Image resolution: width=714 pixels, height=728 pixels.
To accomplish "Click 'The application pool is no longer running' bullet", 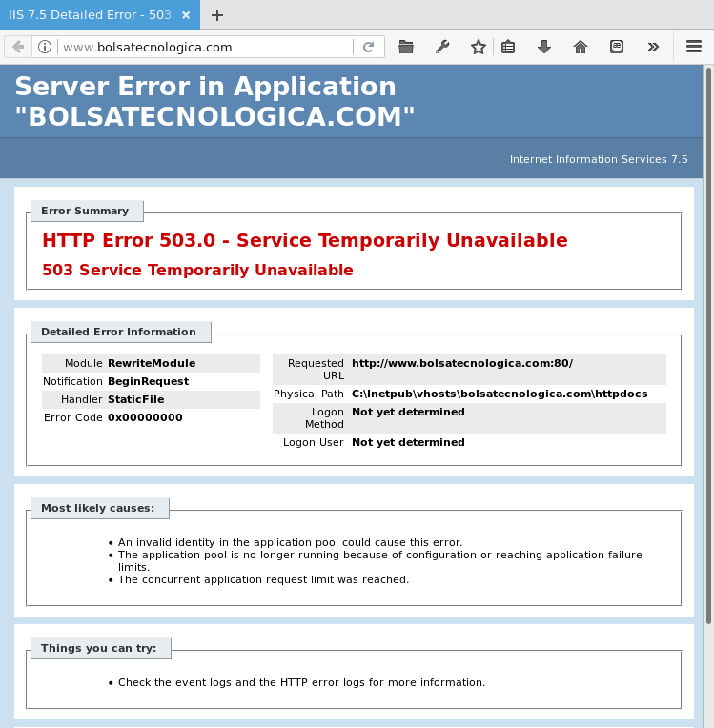I will pos(380,561).
